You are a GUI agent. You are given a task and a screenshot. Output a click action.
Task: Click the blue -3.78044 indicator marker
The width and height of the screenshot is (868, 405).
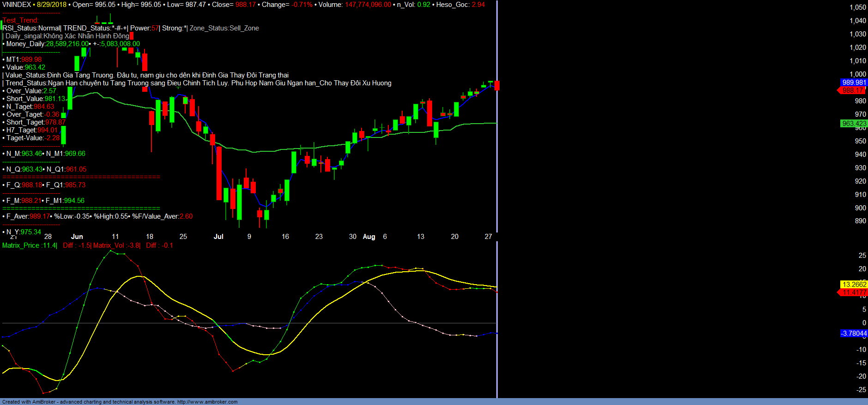click(854, 334)
